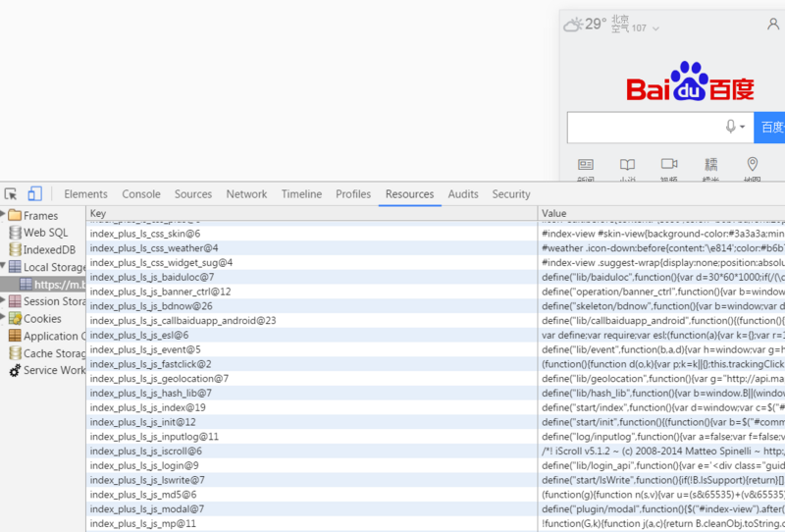Open the user profile icon

773,24
